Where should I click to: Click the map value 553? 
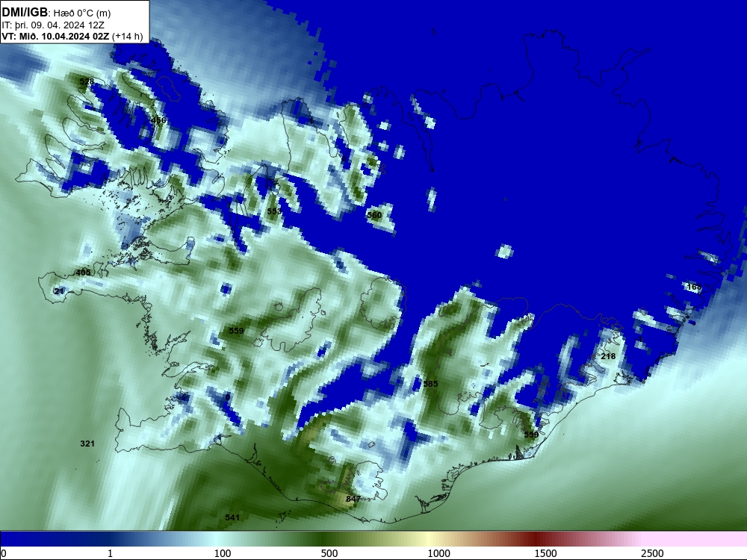coord(274,211)
